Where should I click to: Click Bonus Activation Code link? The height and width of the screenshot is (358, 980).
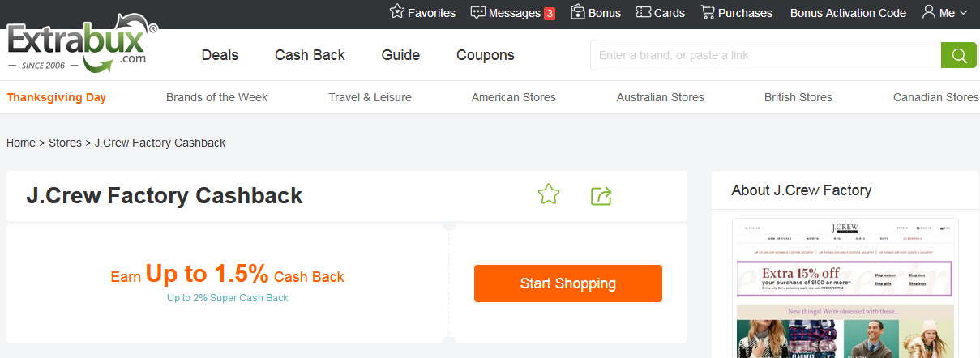point(848,13)
